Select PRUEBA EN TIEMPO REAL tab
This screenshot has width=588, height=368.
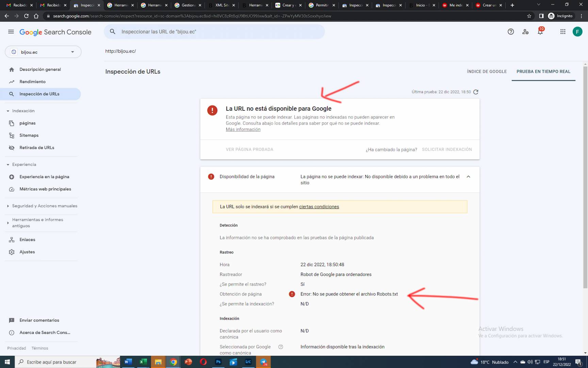[x=543, y=72]
